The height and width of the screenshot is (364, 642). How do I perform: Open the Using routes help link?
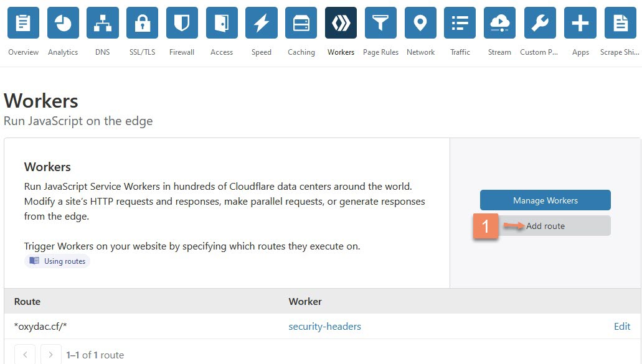[58, 261]
